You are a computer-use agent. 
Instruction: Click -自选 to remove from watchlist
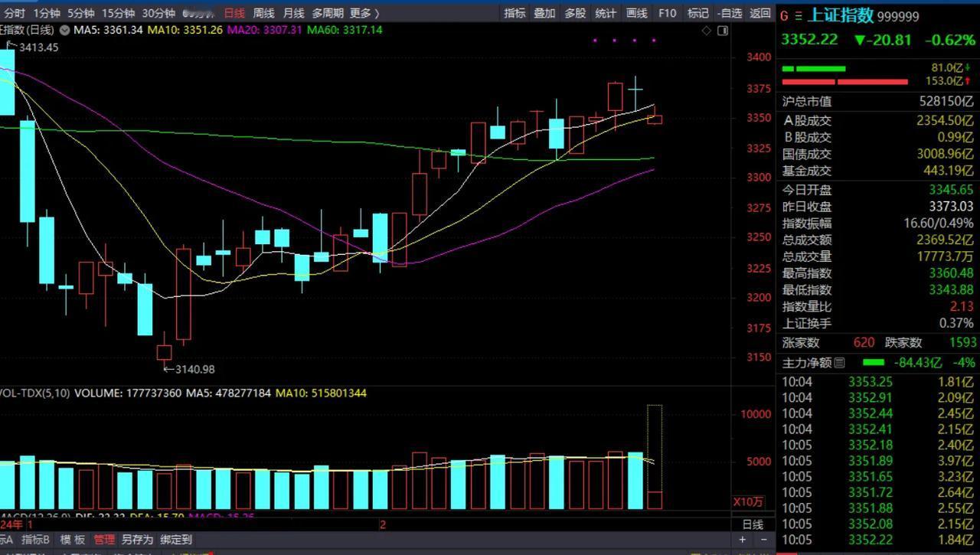point(730,13)
